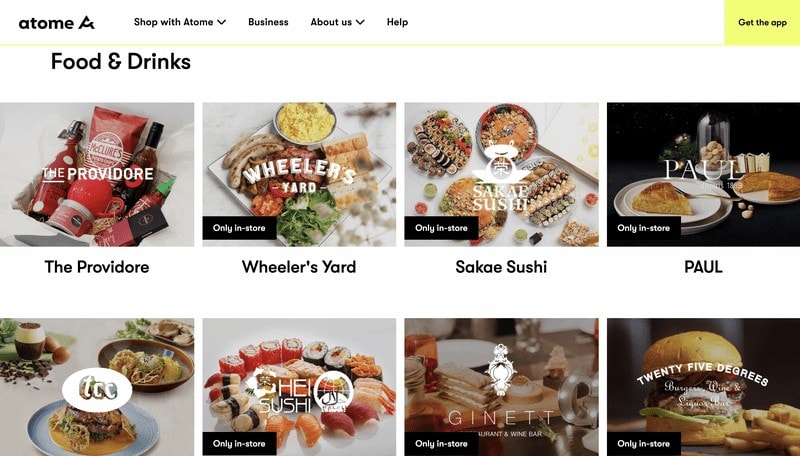Expand the About us chevron
Viewport: 800px width, 456px height.
[x=360, y=22]
